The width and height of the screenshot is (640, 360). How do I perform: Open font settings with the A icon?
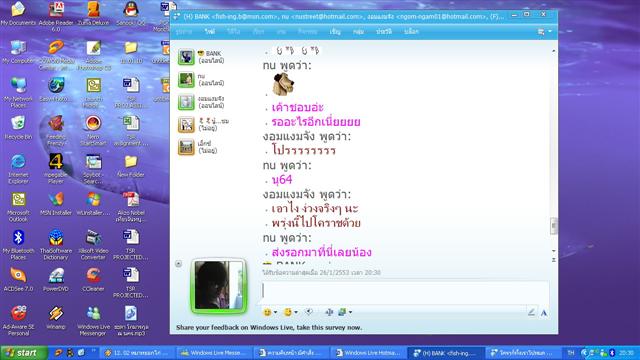click(x=544, y=313)
